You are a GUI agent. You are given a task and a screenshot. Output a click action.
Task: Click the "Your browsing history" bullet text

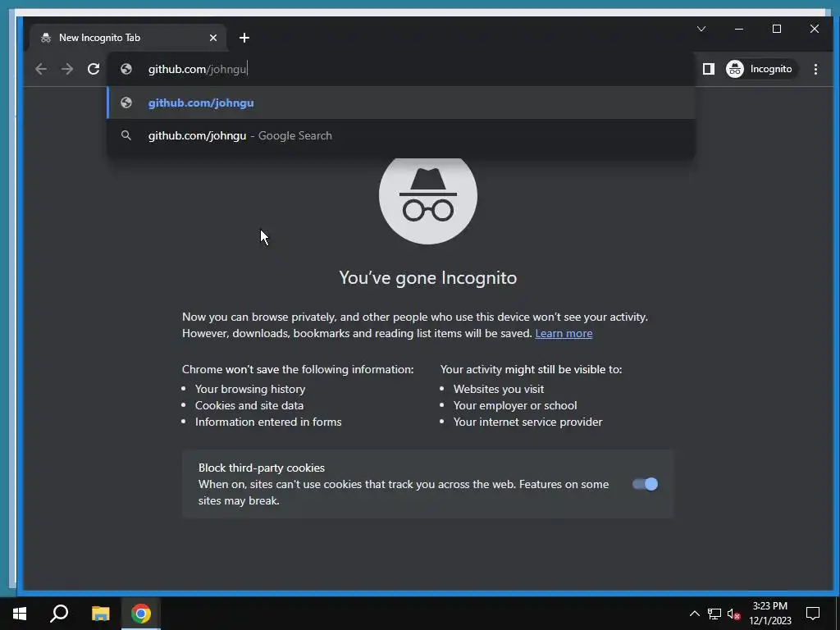click(x=250, y=389)
